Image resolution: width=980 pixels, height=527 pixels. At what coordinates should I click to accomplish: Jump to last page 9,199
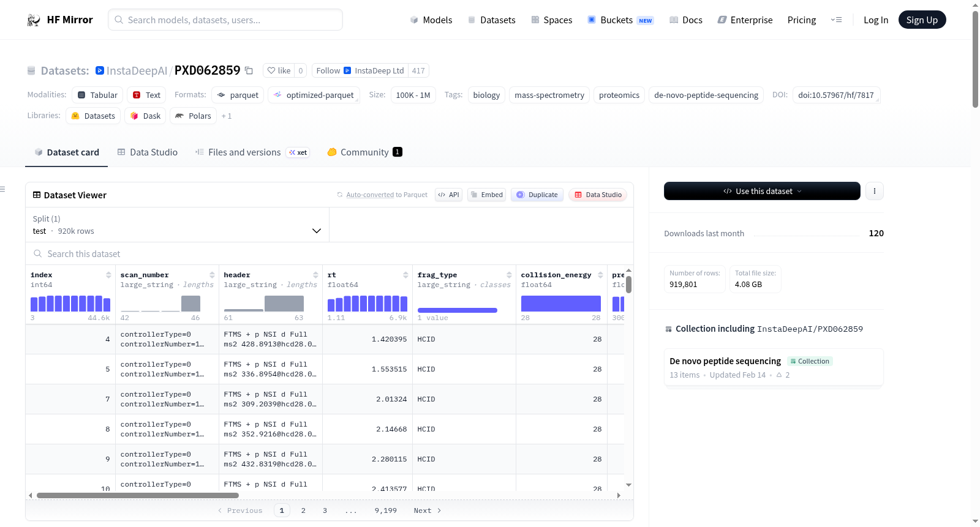click(x=386, y=510)
